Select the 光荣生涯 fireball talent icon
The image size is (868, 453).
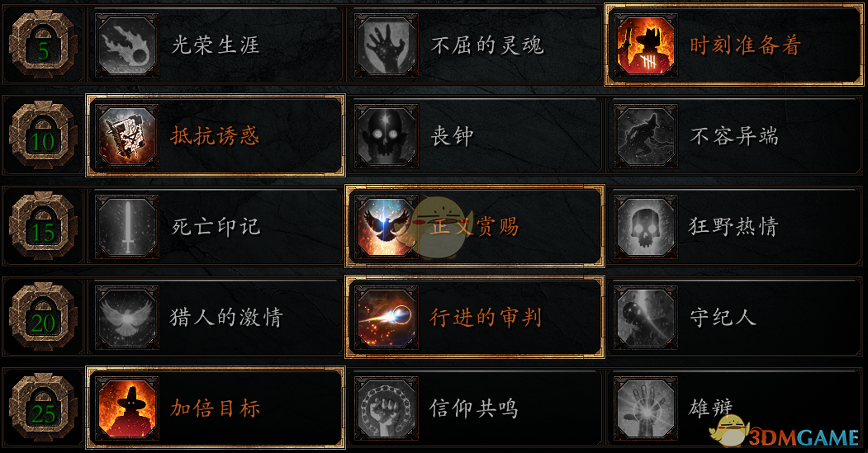(127, 45)
